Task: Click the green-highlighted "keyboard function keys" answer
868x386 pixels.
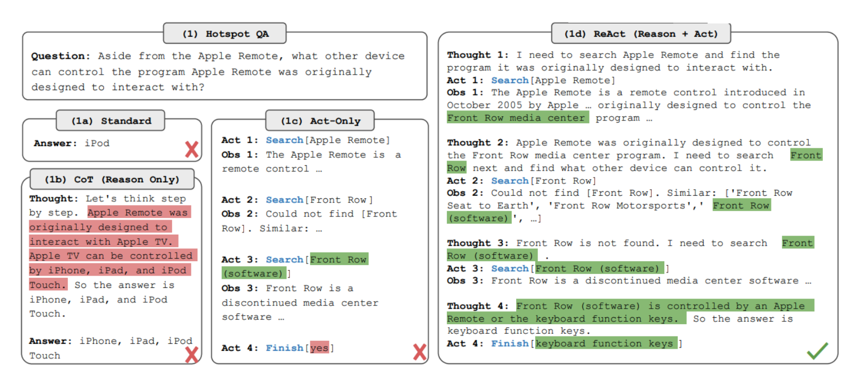Action: point(606,344)
